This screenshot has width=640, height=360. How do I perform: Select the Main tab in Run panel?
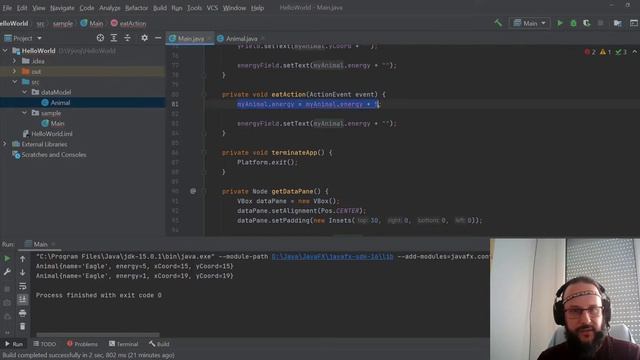[40, 244]
